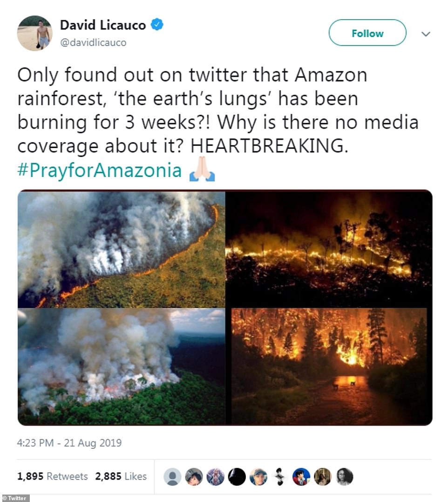Open the last liker avatar in the row
The height and width of the screenshot is (502, 448).
point(345,477)
